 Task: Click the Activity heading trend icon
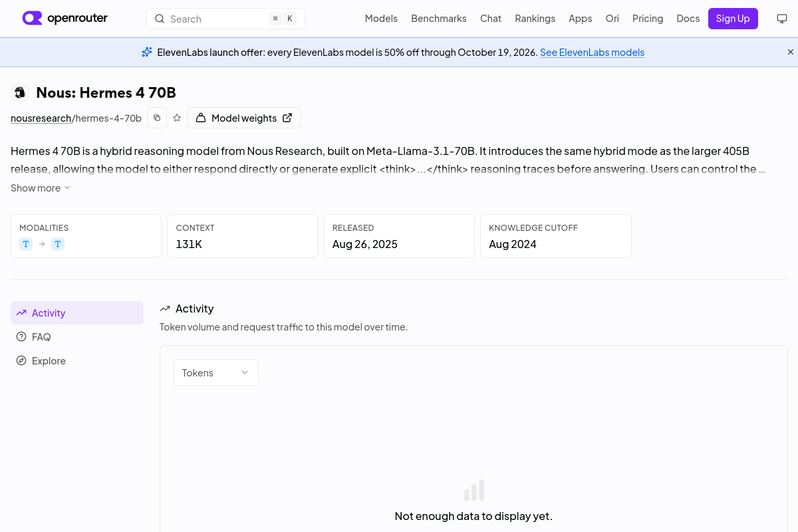pyautogui.click(x=165, y=309)
